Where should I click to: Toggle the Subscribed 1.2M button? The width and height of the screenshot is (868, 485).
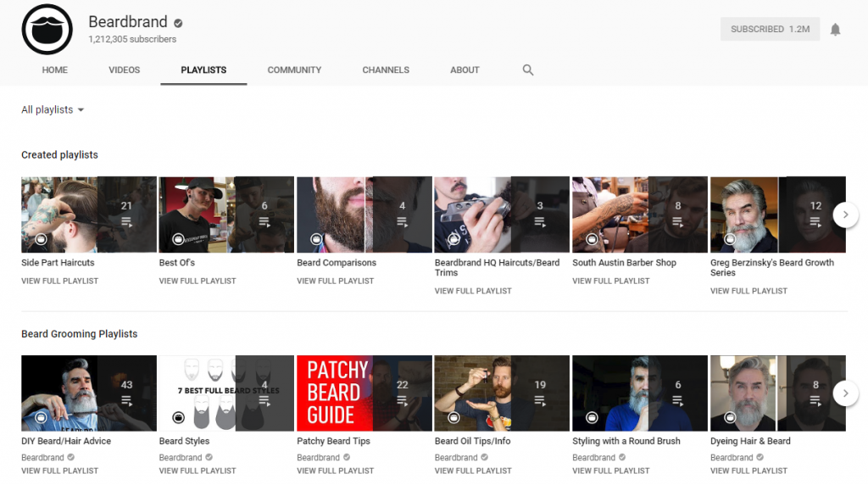tap(770, 29)
